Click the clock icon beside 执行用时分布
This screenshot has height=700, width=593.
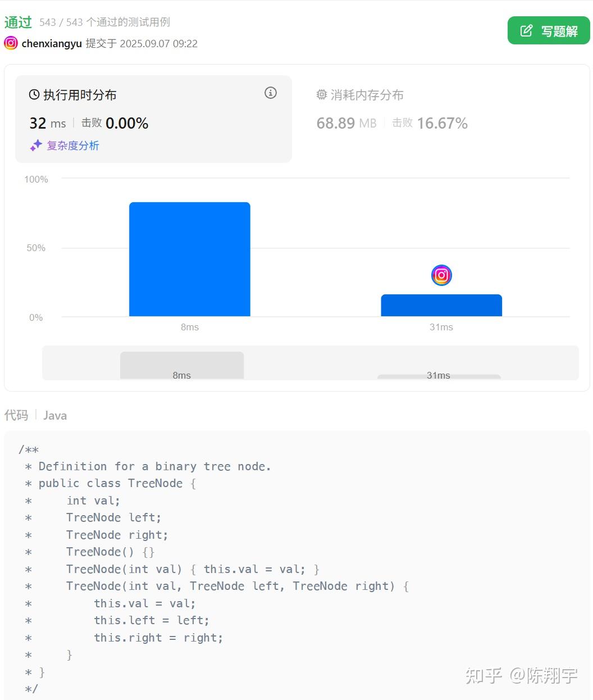(34, 95)
